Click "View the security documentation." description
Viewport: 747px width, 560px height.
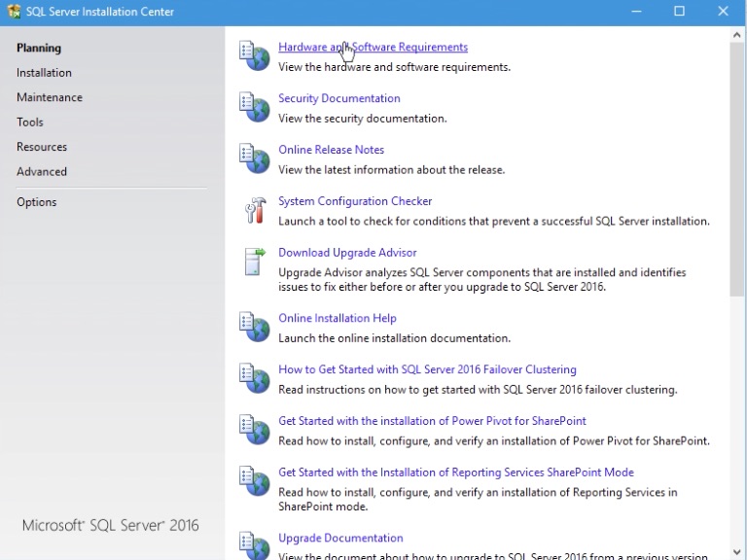[x=363, y=119]
